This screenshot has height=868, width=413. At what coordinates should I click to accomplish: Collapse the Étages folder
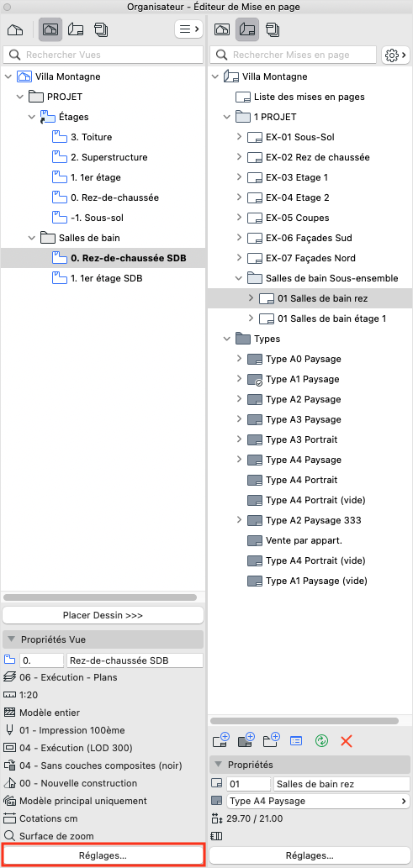(32, 117)
